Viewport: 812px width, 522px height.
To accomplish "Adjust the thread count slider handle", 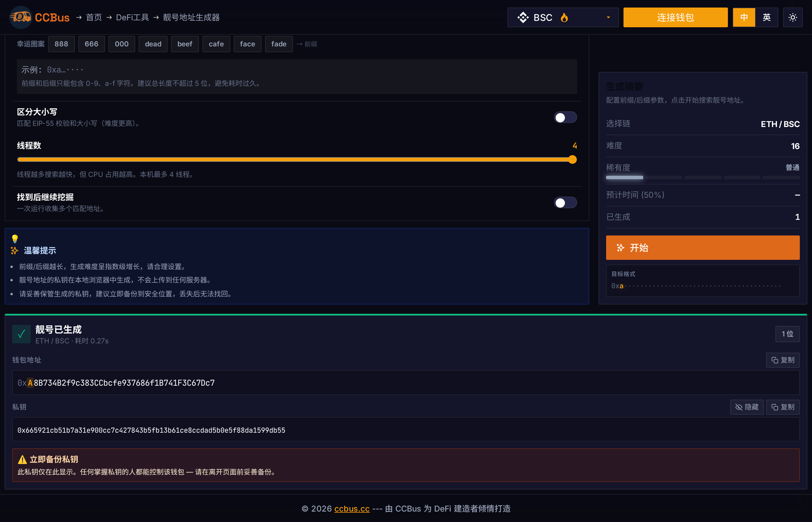I will point(572,160).
